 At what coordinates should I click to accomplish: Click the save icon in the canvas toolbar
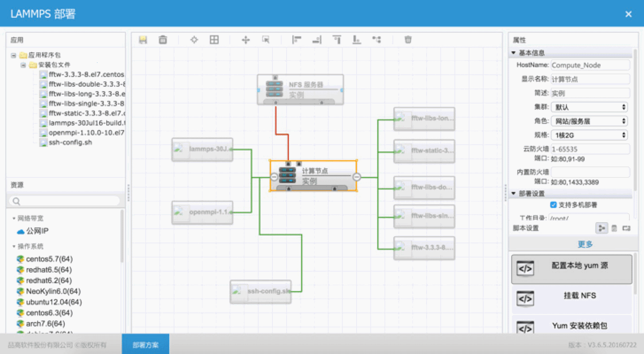coord(143,40)
